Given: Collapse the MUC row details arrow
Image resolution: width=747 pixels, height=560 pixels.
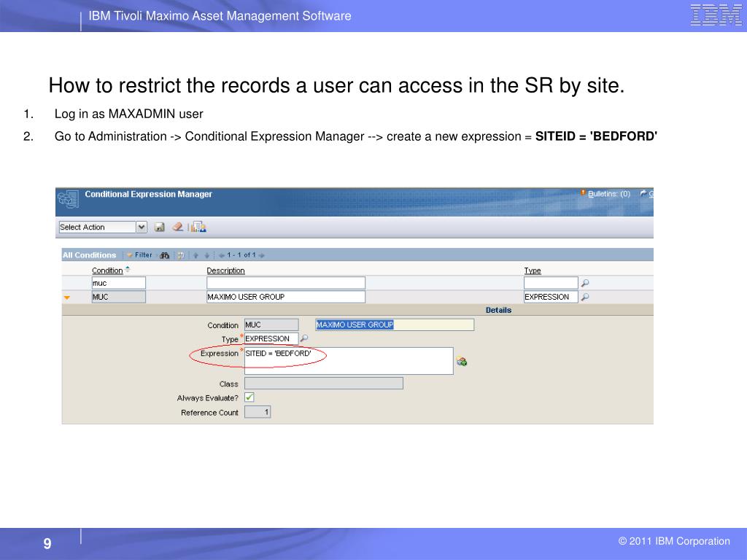Looking at the screenshot, I should [x=66, y=297].
